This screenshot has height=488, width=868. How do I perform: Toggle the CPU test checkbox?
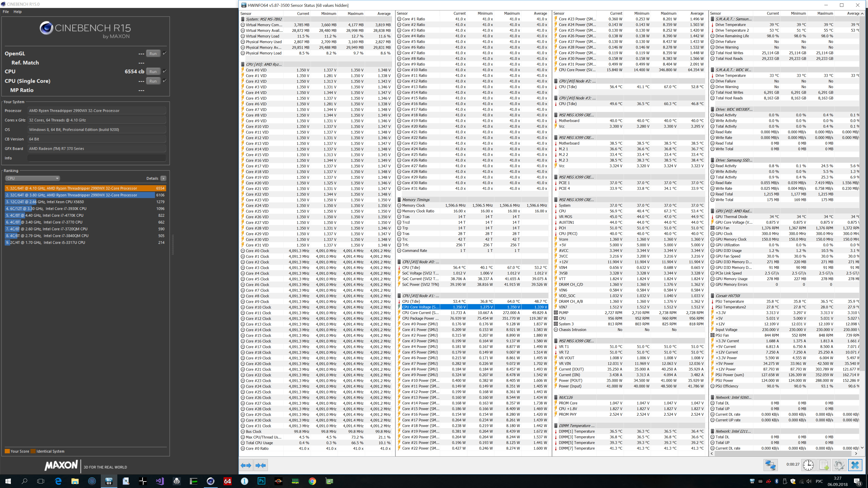coord(164,71)
